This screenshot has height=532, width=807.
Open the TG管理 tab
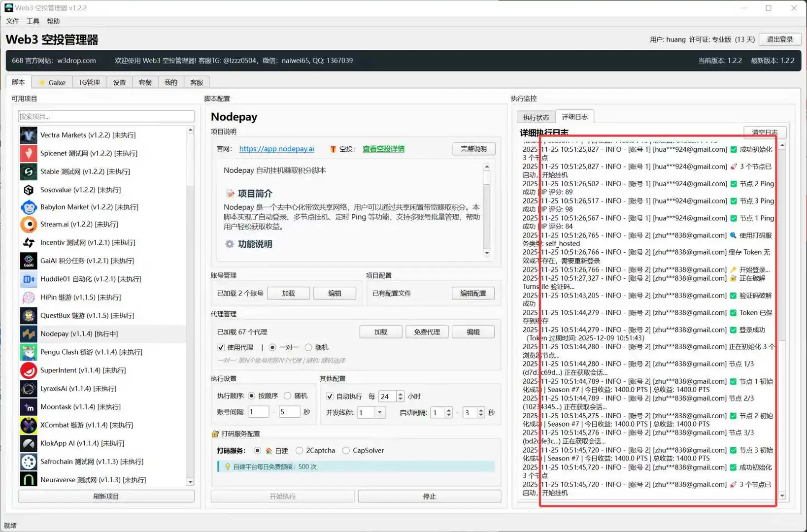click(x=89, y=82)
